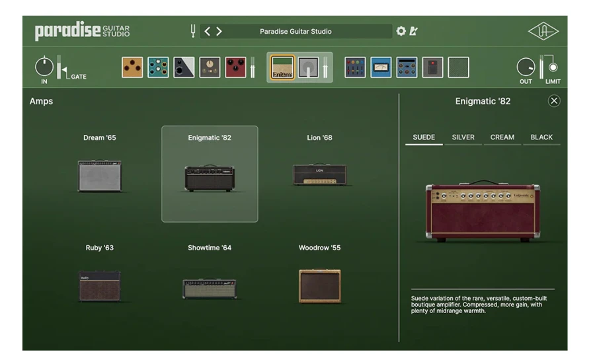Select the Enigmatic amp slot icon
The width and height of the screenshot is (595, 364).
coord(282,67)
